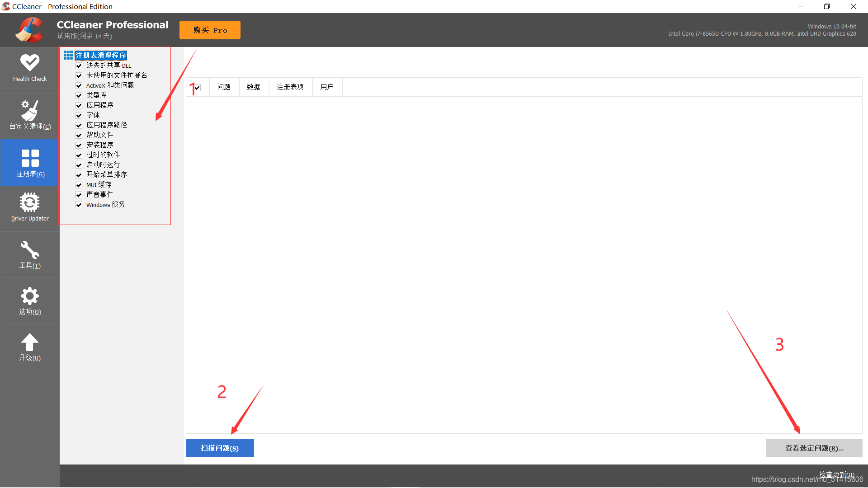The image size is (868, 488).
Task: Toggle 缺失的共享 DLL checkbox
Action: click(x=78, y=65)
